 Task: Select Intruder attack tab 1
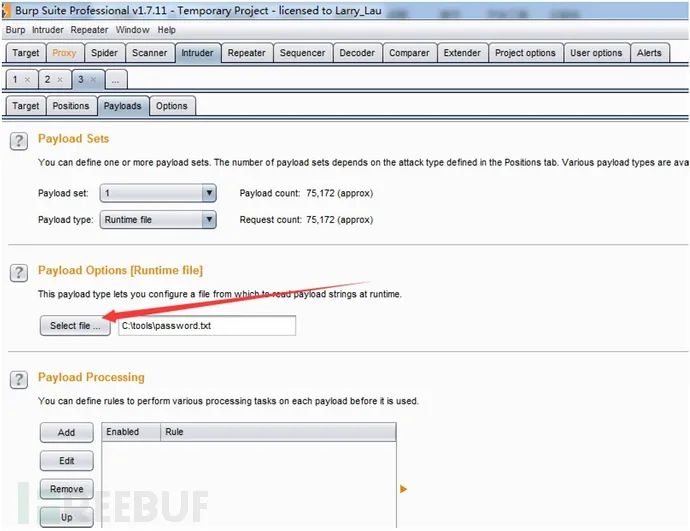click(x=16, y=80)
